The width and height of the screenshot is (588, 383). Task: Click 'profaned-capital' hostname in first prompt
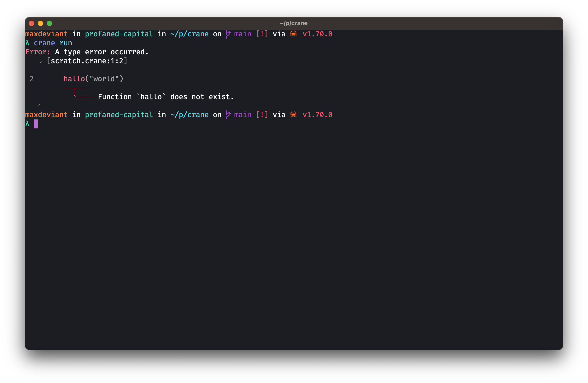(x=119, y=34)
